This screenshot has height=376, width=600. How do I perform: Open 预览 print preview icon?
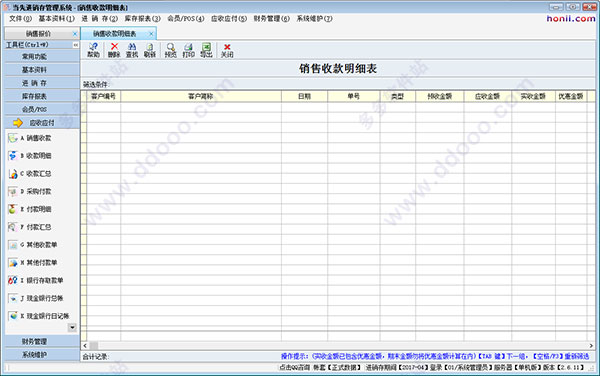coord(171,50)
